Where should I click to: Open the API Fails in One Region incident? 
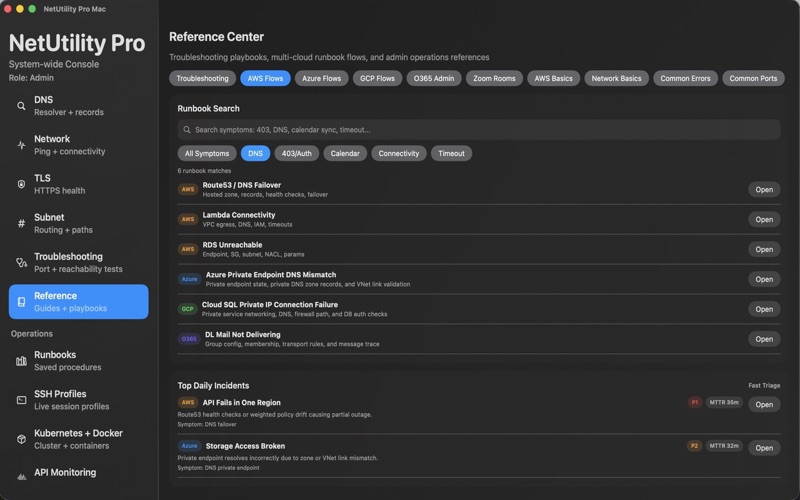[764, 405]
